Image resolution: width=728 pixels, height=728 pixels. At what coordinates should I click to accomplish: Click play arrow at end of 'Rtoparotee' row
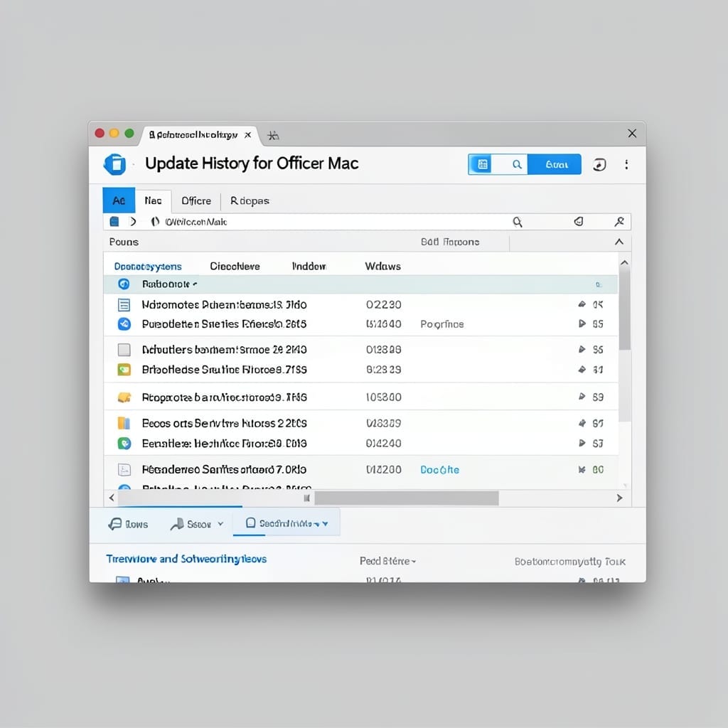[582, 397]
